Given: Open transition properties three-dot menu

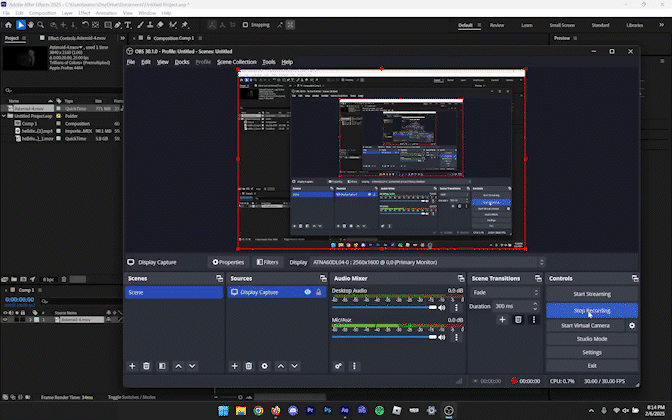Looking at the screenshot, I should [x=534, y=320].
